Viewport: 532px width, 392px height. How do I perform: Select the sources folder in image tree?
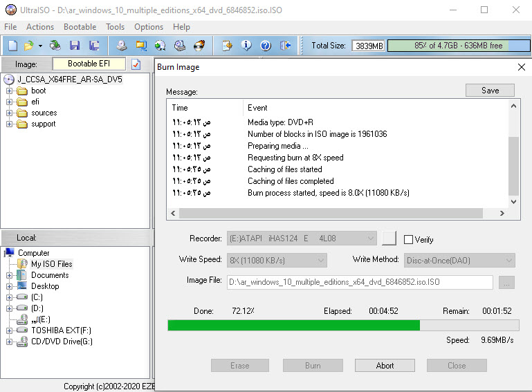click(x=44, y=113)
